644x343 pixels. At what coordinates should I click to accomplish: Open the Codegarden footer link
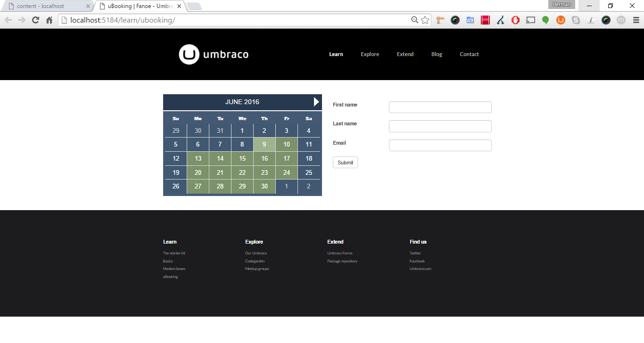(x=255, y=261)
